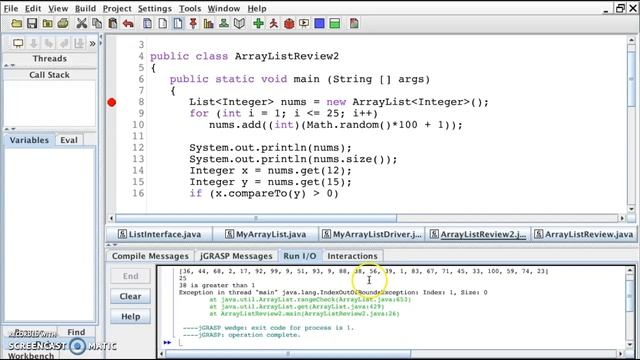640x360 pixels.
Task: Expand more debug controls with double chevron
Action: (92, 43)
